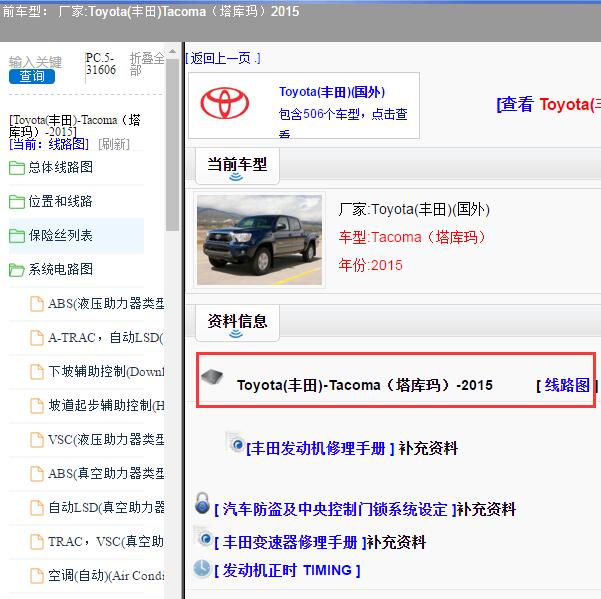Click the 刷新 refresh link
Viewport: 601px width, 599px height.
click(114, 144)
